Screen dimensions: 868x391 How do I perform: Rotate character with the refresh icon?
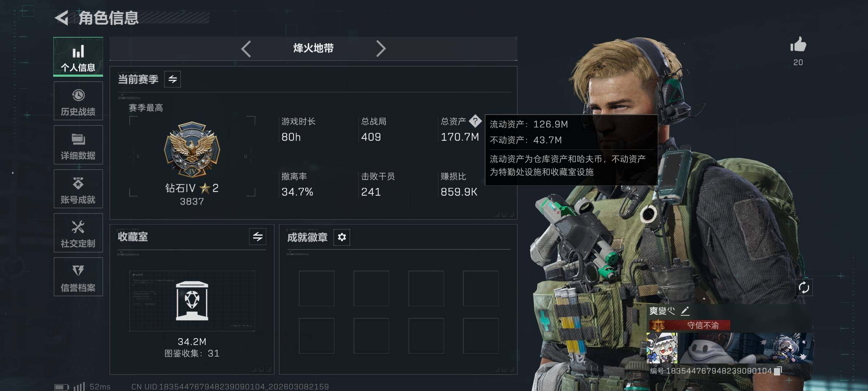click(x=804, y=288)
